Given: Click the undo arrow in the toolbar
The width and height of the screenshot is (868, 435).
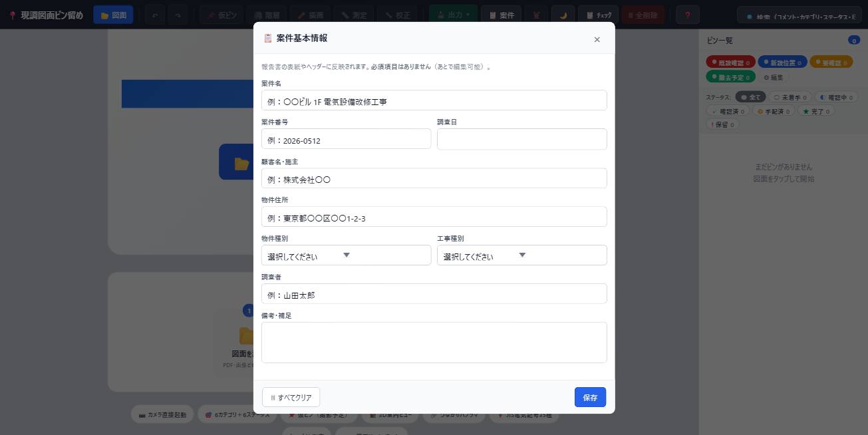Looking at the screenshot, I should [155, 15].
